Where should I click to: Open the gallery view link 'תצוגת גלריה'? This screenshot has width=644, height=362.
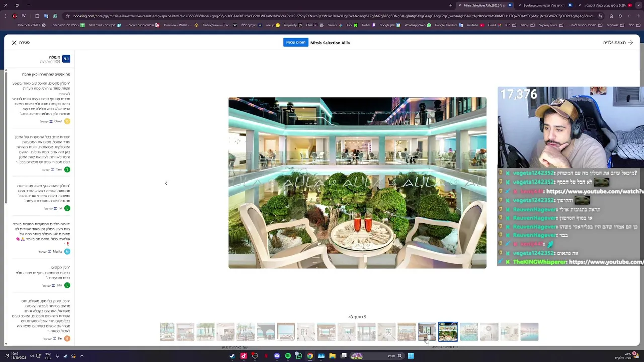618,43
